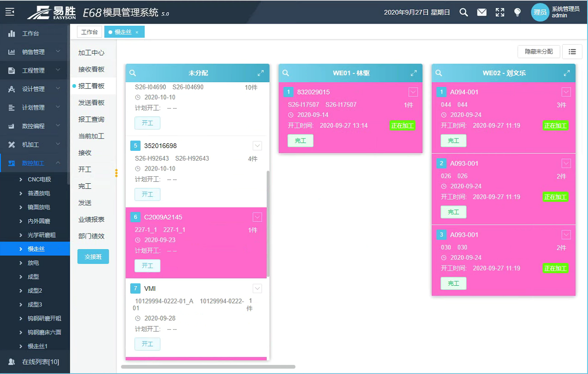Expand 设计管理 menu
588x374 pixels.
coord(58,88)
